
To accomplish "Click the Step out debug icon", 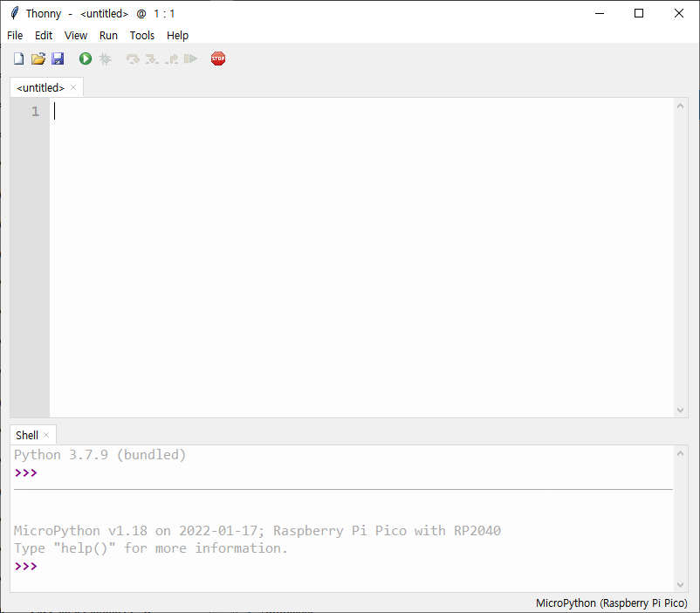I will pos(171,59).
